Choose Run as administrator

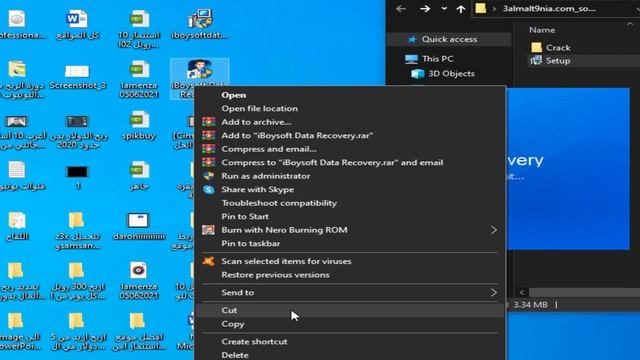click(265, 176)
